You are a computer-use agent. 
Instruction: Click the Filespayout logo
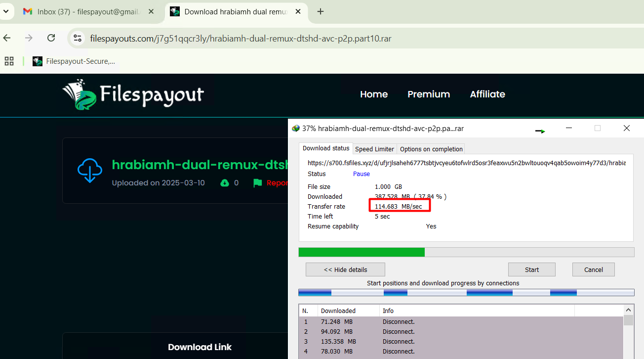click(x=133, y=94)
